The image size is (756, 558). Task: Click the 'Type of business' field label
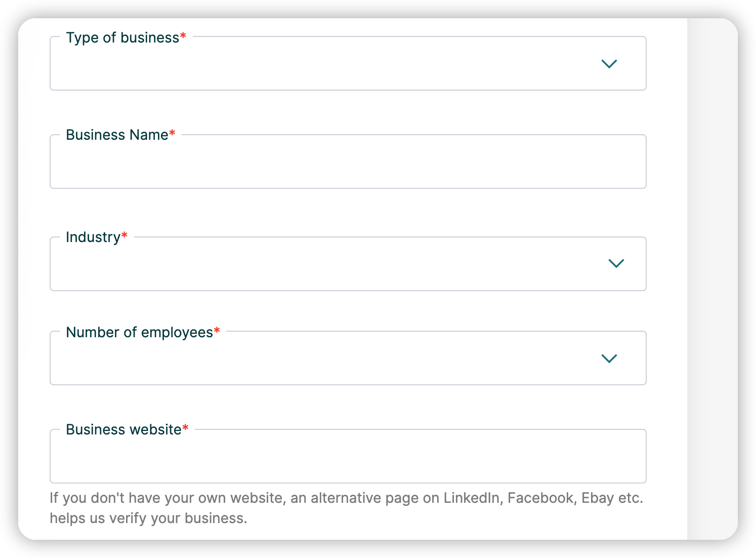coord(122,38)
